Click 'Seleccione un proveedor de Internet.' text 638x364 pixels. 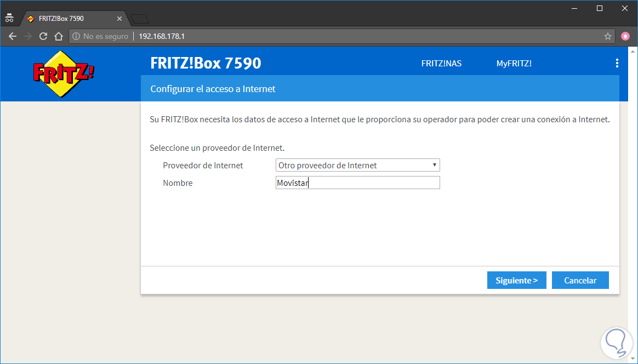point(217,148)
